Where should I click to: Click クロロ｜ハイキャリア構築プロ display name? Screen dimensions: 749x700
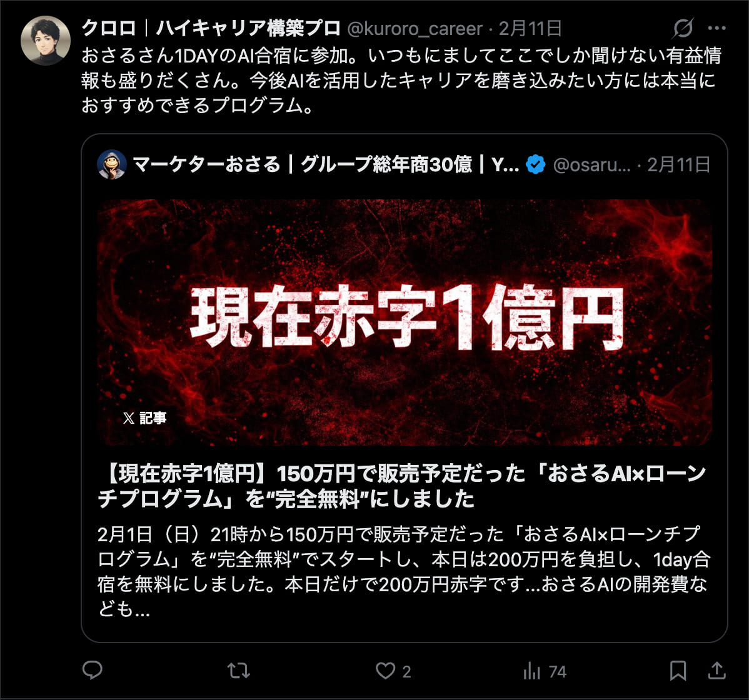tap(211, 28)
